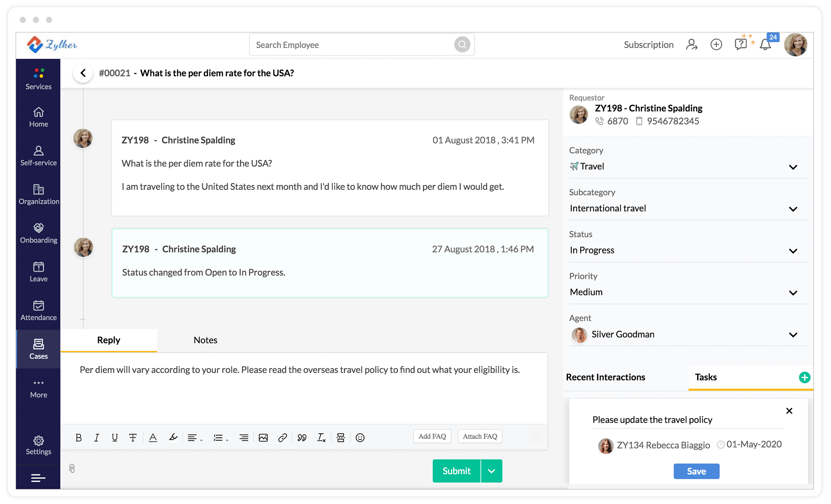831x504 pixels.
Task: Show More sidebar options
Action: (38, 389)
